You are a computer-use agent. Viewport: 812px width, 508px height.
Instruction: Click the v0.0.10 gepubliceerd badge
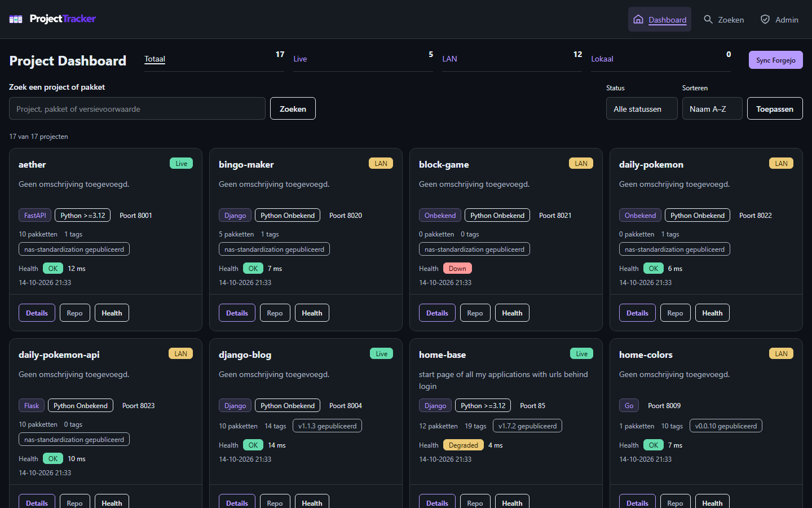pos(726,426)
